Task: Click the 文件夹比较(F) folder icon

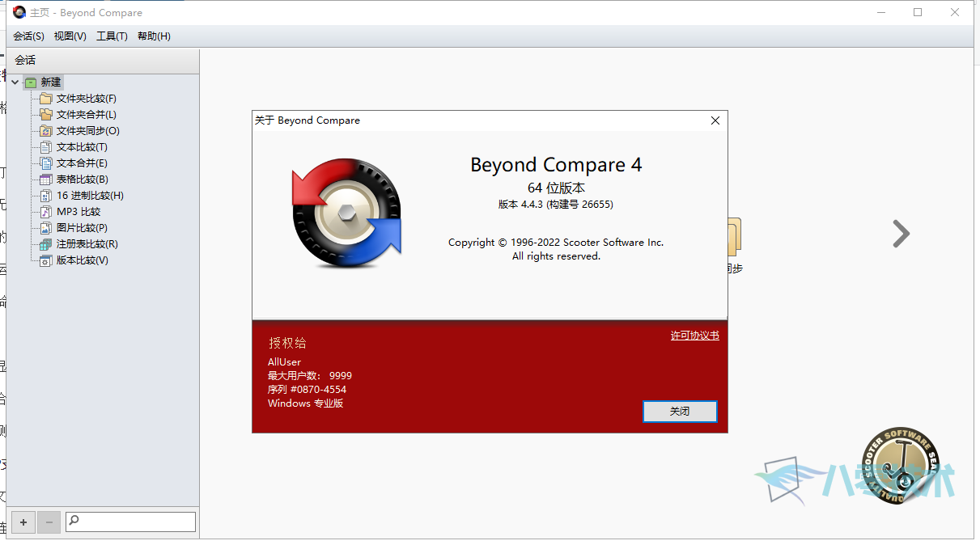Action: coord(46,99)
